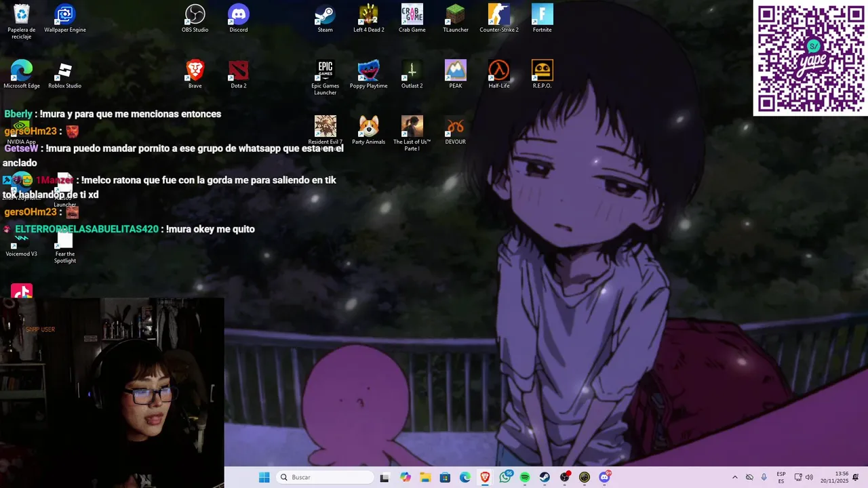Click the taskbar Buscar search box
Image resolution: width=868 pixels, height=488 pixels.
(325, 477)
